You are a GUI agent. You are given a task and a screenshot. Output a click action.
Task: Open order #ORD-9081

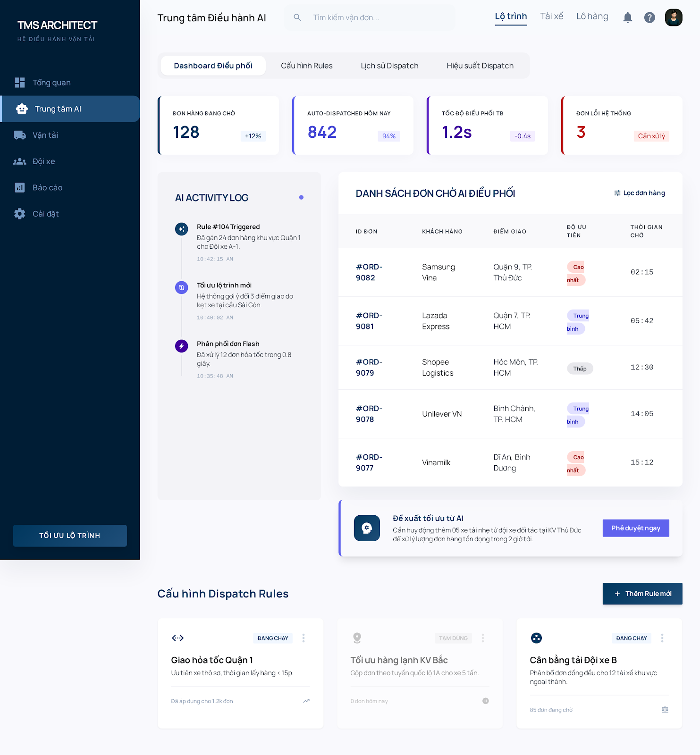(369, 321)
